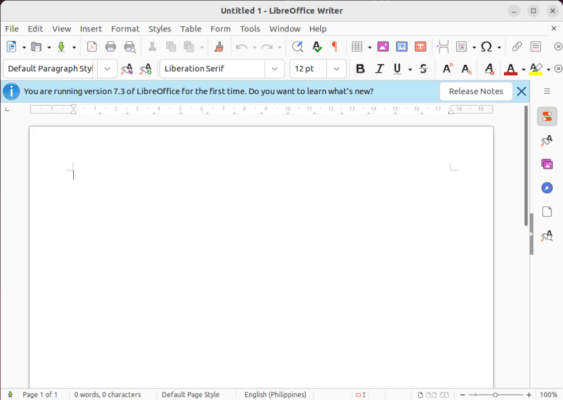Click the Save document icon
This screenshot has height=400, width=563.
pos(61,47)
